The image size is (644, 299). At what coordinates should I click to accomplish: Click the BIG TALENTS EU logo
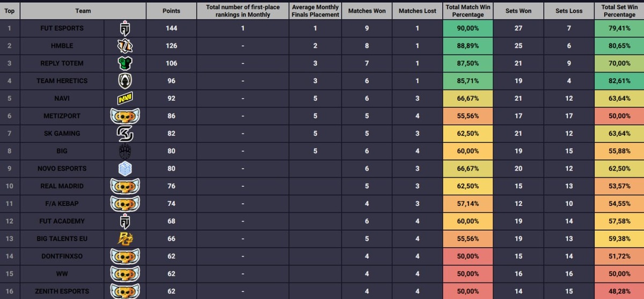click(125, 238)
